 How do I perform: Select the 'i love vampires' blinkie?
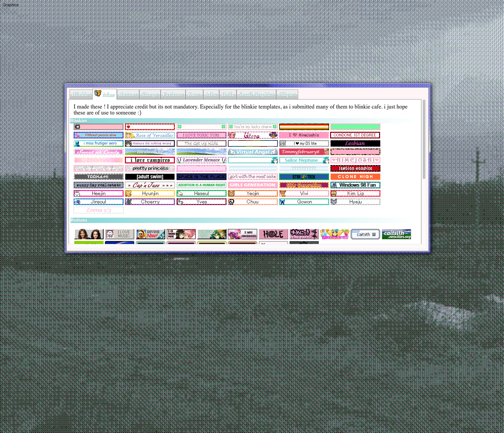tap(150, 160)
